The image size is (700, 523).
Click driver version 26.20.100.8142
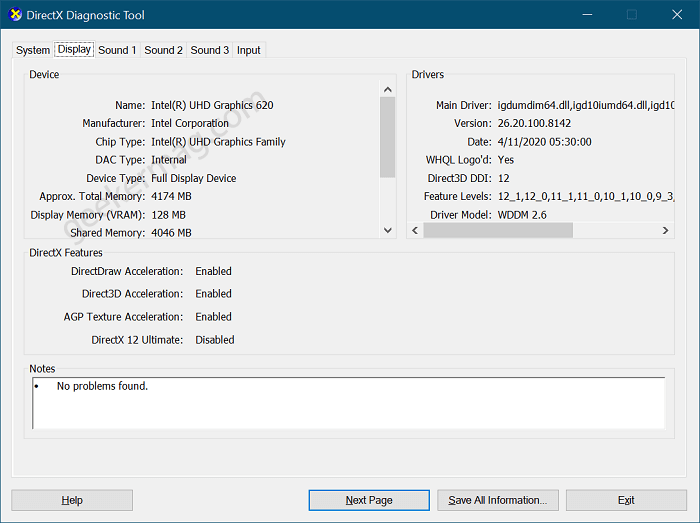point(534,123)
